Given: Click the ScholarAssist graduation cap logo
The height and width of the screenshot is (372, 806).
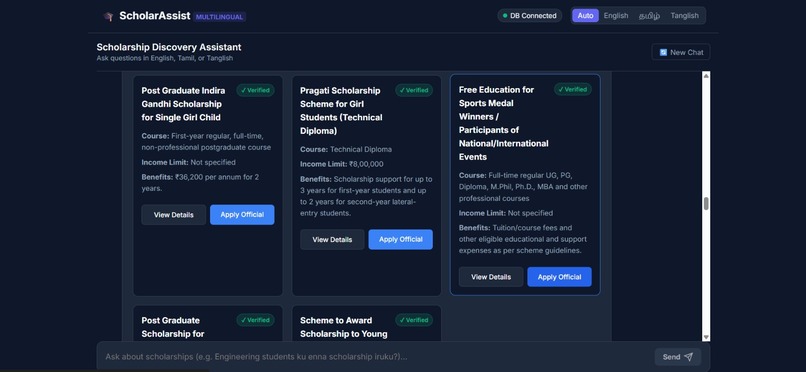Looking at the screenshot, I should click(x=108, y=16).
